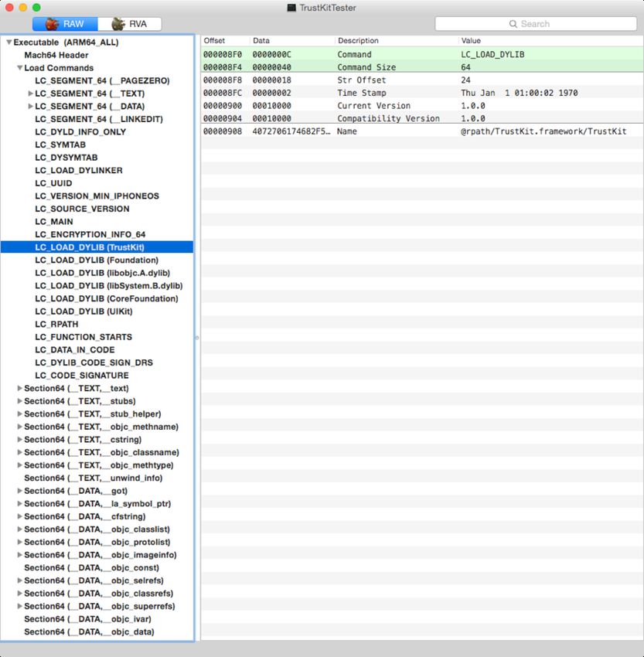Select Section64 (__DATA,__objc_ivar)
Viewport: 644px width, 657px height.
pyautogui.click(x=87, y=619)
